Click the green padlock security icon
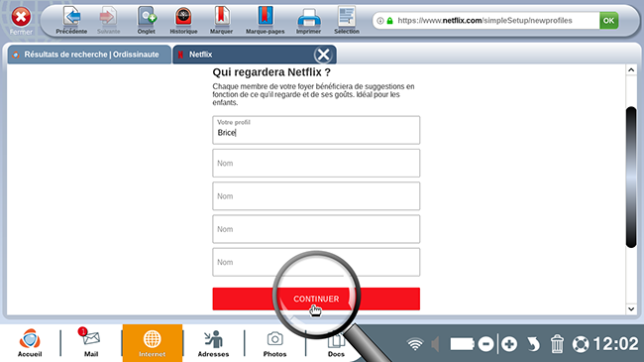This screenshot has height=362, width=644. point(389,21)
